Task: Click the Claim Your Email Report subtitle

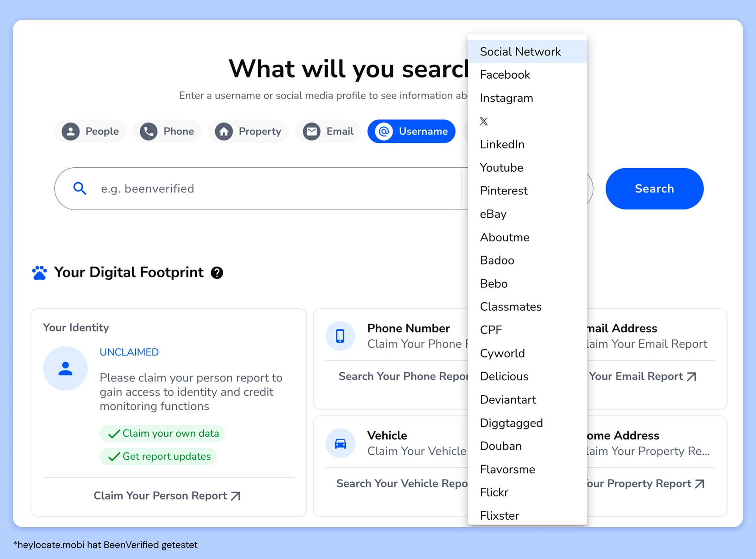Action: click(647, 344)
